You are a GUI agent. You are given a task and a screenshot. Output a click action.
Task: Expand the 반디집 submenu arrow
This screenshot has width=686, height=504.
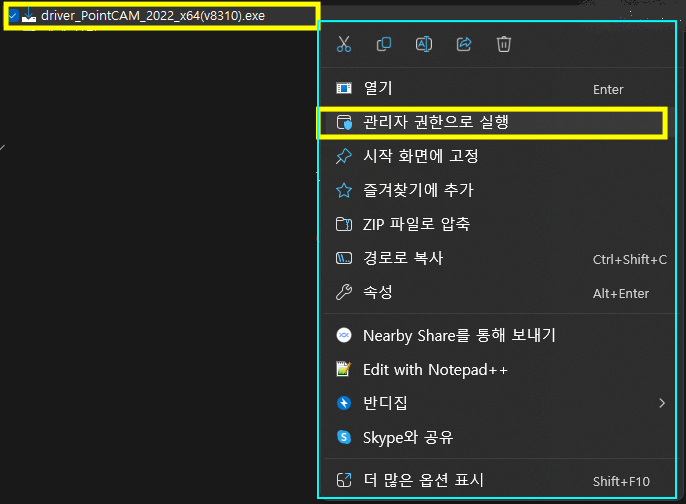(662, 403)
